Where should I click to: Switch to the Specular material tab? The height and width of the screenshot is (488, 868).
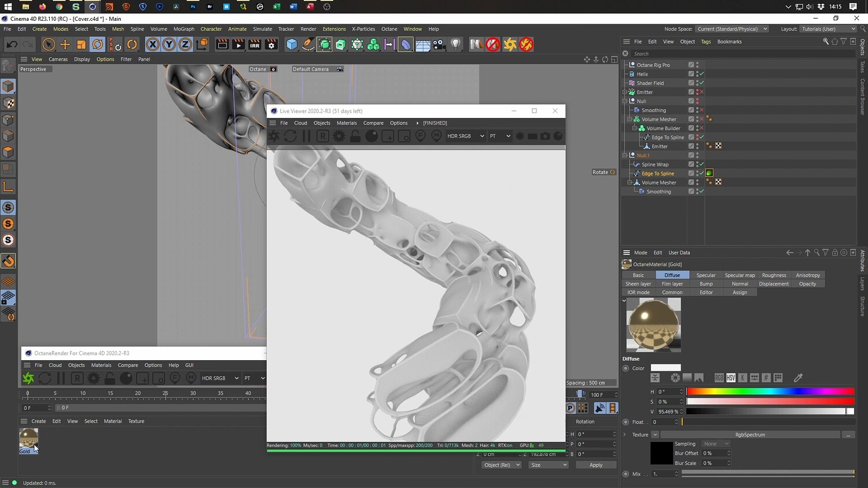click(x=705, y=275)
